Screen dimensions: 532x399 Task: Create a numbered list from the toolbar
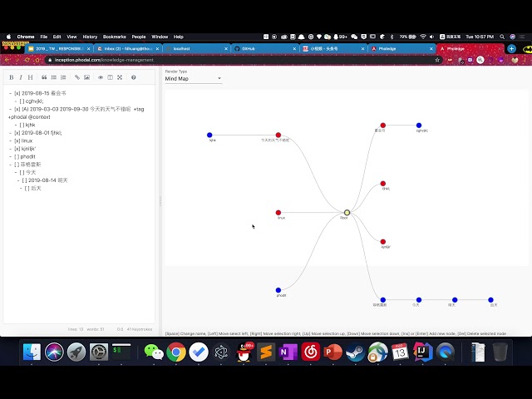tap(63, 77)
